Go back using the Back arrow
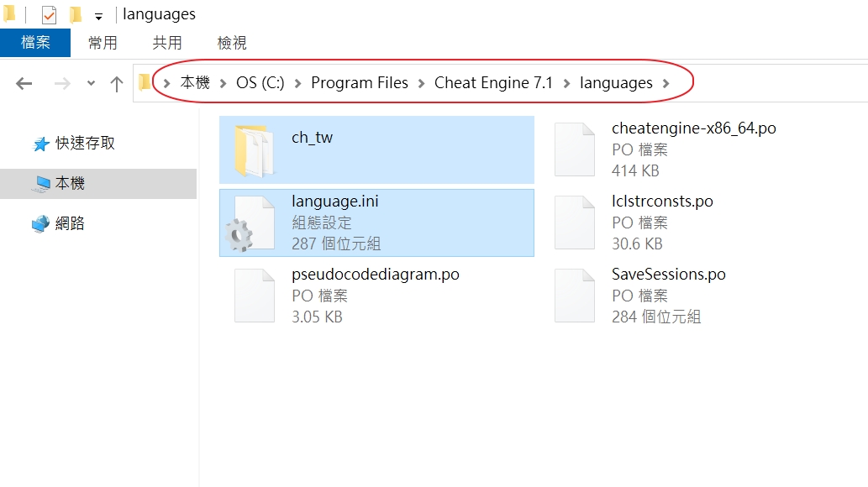Image resolution: width=868 pixels, height=487 pixels. [x=24, y=84]
